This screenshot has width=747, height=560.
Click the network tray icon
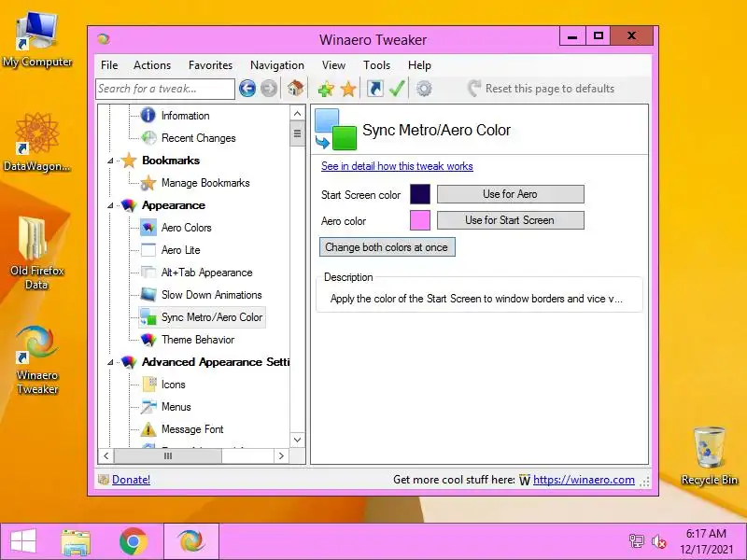coord(636,541)
